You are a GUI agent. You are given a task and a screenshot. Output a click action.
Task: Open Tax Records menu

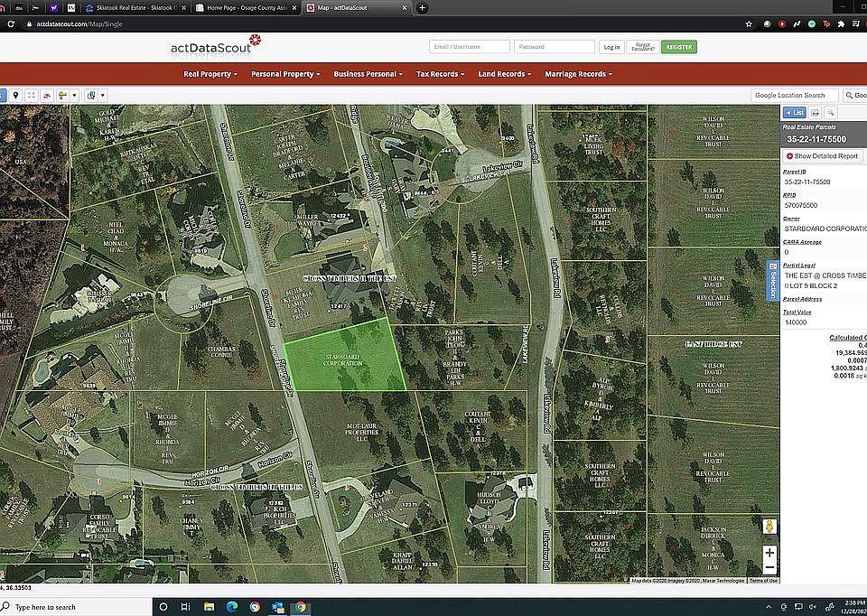pos(440,73)
